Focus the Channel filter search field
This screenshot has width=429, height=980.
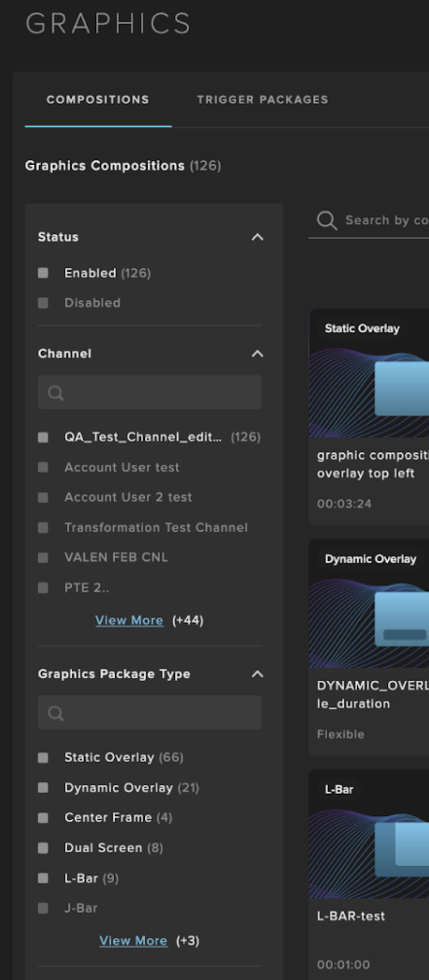point(150,392)
